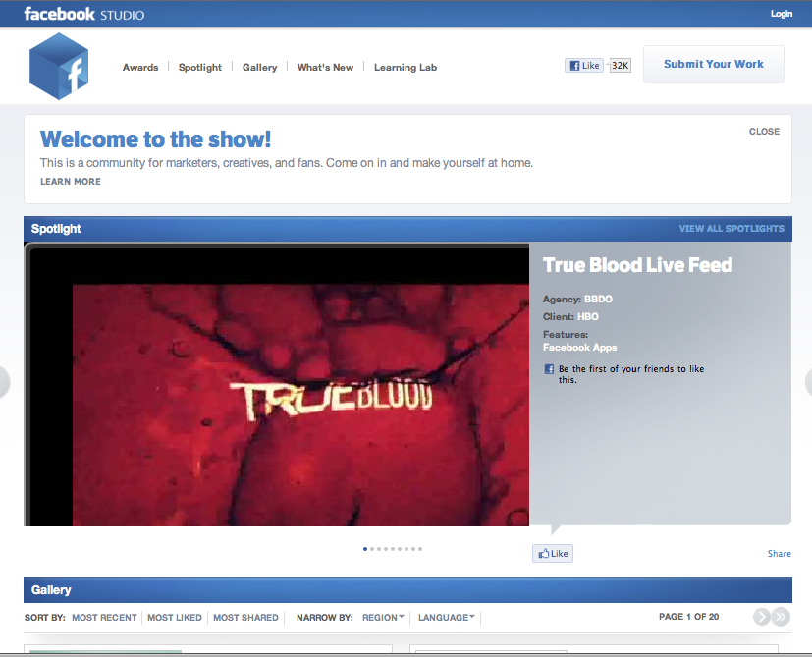The height and width of the screenshot is (657, 812).
Task: Click the HBO client link
Action: click(588, 316)
